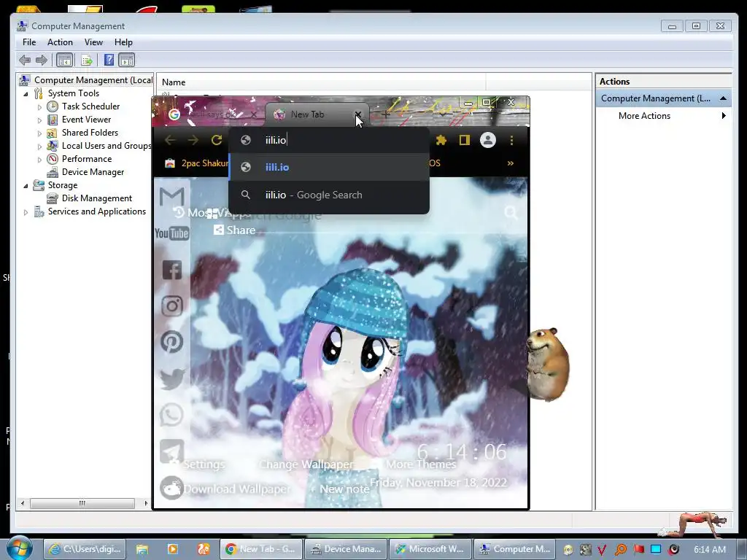Select Disk Management in the tree
The width and height of the screenshot is (747, 560).
tap(97, 198)
